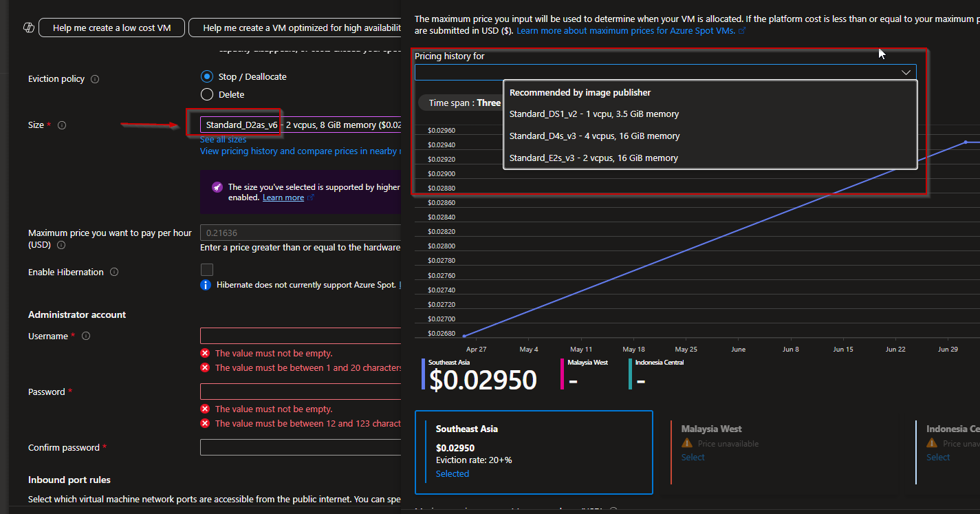Click the Copilot icon in the top-left corner
This screenshot has width=980, height=514.
pyautogui.click(x=28, y=26)
